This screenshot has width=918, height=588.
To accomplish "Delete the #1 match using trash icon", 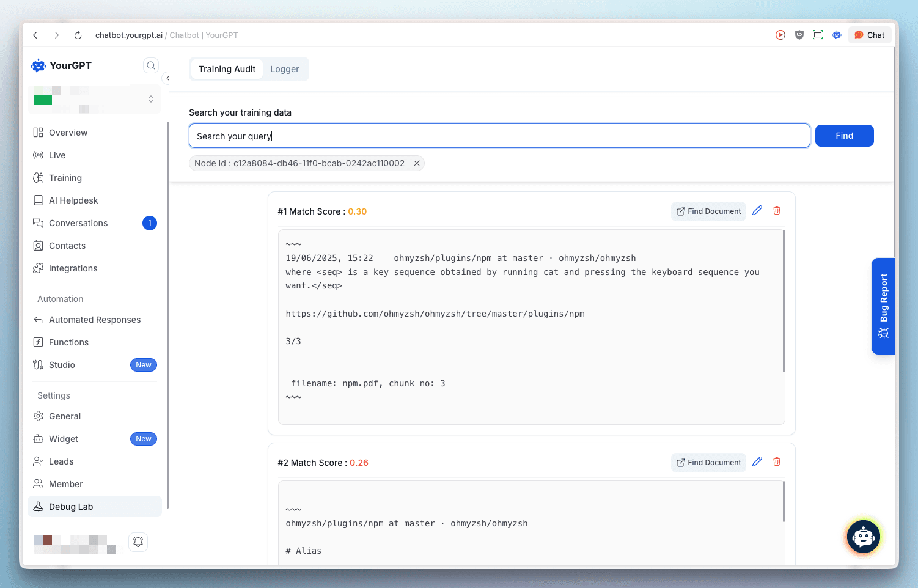I will pyautogui.click(x=777, y=210).
